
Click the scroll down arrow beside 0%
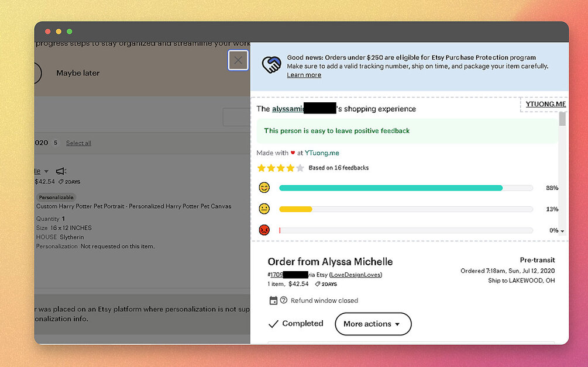pyautogui.click(x=562, y=231)
